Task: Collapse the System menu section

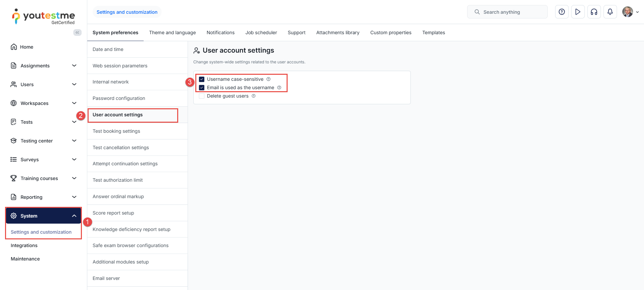Action: click(x=74, y=216)
